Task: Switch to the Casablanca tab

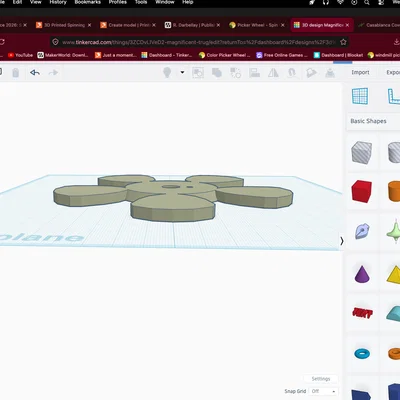Action: [x=379, y=25]
